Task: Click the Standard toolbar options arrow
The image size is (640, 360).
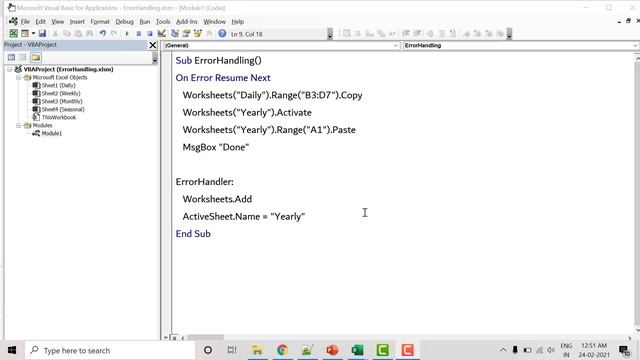Action: 330,34
